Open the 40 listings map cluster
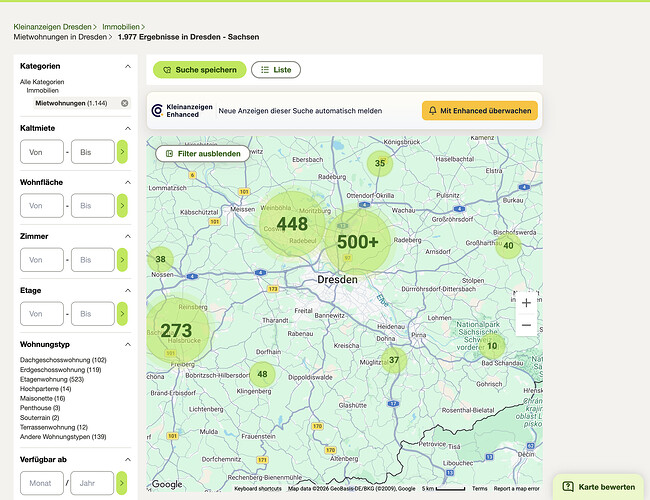Viewport: 650px width, 500px height. tap(508, 245)
